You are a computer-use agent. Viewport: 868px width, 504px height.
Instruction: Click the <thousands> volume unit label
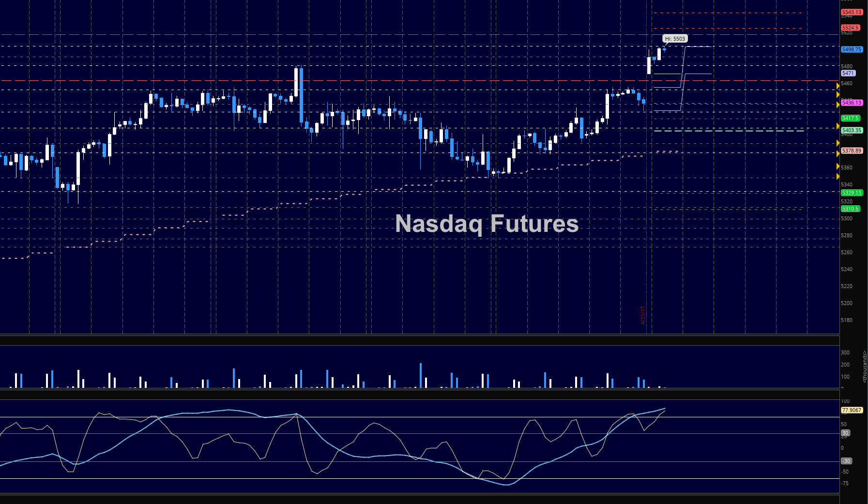coord(865,367)
